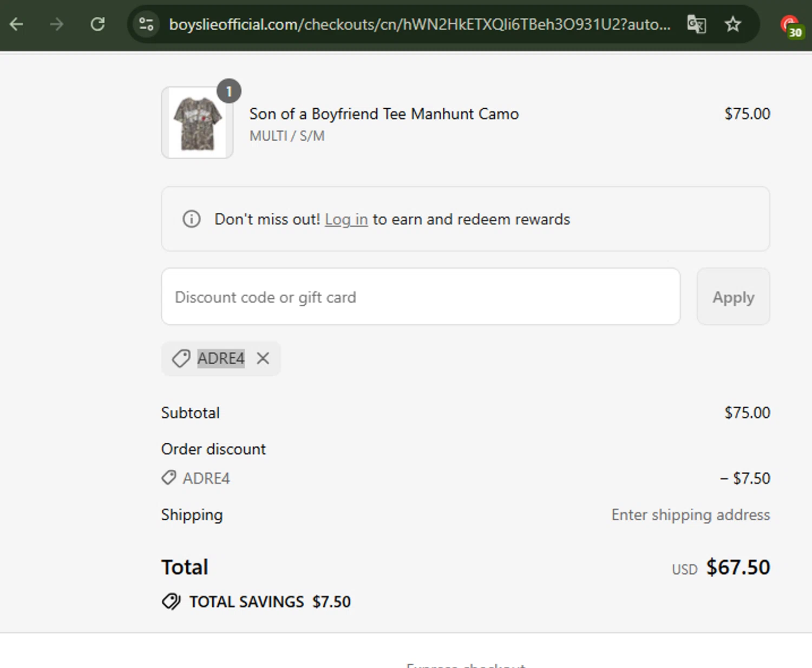Viewport: 812px width, 668px height.
Task: Open site information icon in address bar
Action: click(146, 24)
